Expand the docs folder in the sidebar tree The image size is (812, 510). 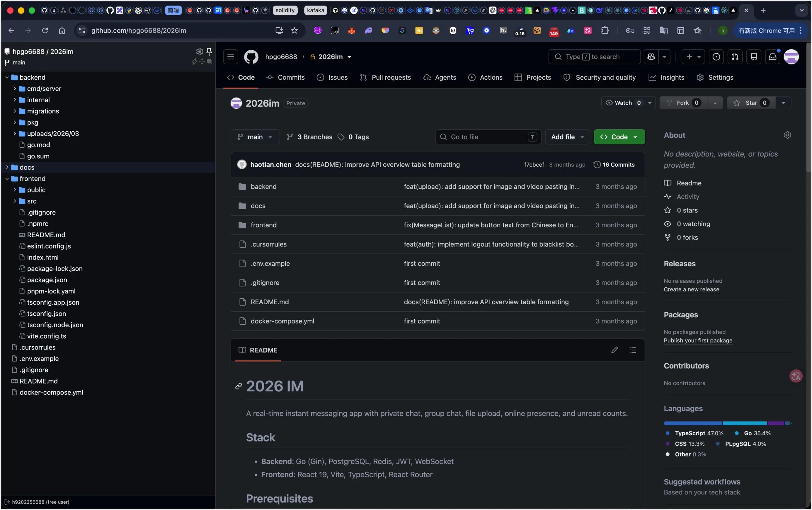pyautogui.click(x=7, y=167)
